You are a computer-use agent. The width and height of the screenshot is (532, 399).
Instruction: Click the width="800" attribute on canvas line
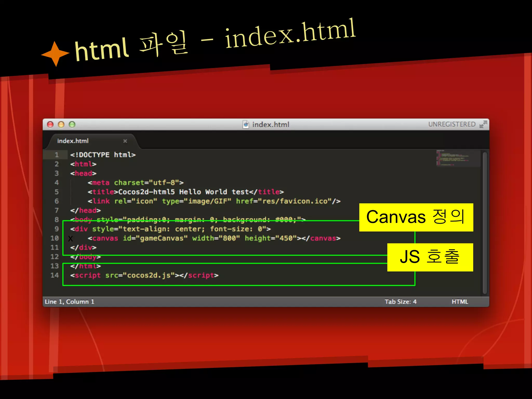pyautogui.click(x=216, y=238)
